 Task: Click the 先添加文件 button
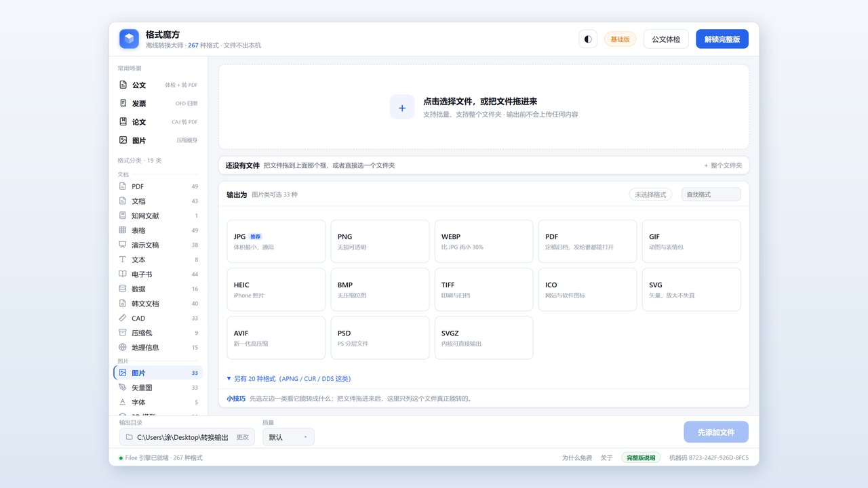click(x=716, y=432)
